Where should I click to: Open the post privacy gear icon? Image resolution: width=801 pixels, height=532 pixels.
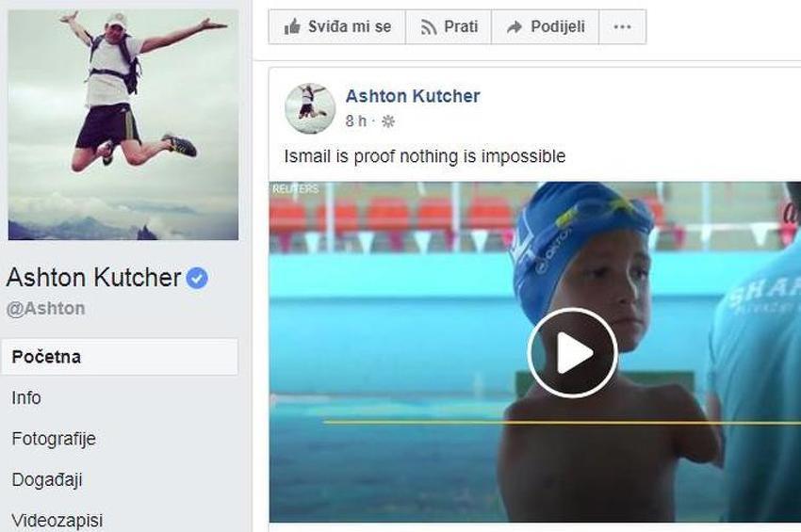pyautogui.click(x=388, y=121)
